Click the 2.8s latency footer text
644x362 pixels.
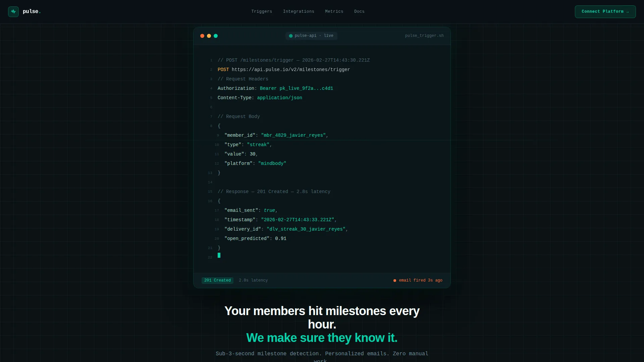point(253,280)
